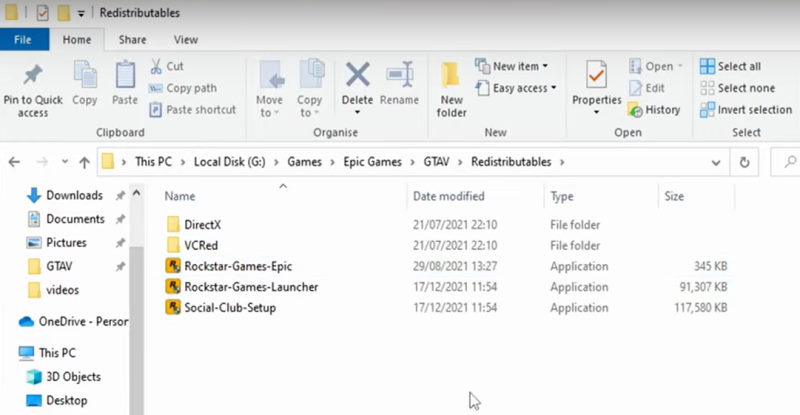The height and width of the screenshot is (415, 800).
Task: Click the Paste clipboard icon
Action: 125,75
